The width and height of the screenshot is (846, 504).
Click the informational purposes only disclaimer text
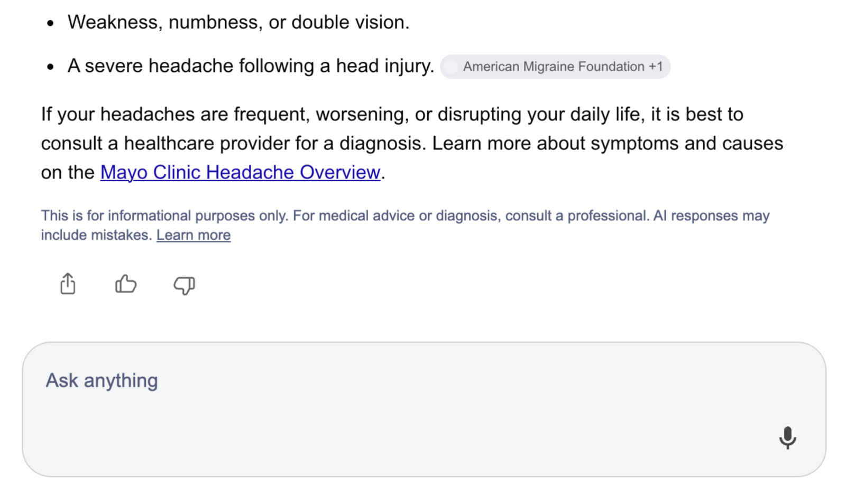164,216
